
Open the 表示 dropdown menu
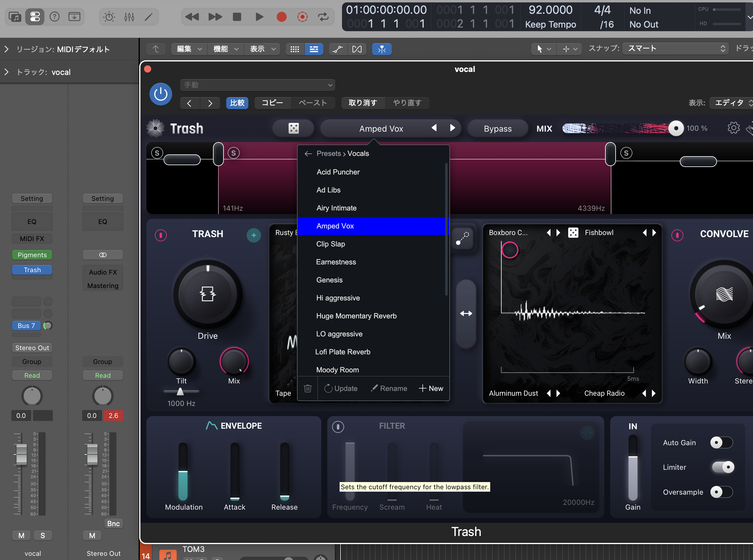click(263, 49)
